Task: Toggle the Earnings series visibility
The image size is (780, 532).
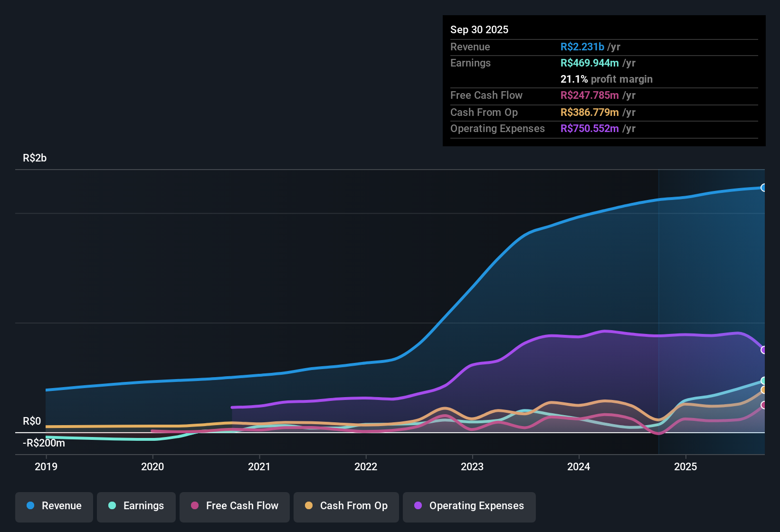Action: click(x=136, y=506)
